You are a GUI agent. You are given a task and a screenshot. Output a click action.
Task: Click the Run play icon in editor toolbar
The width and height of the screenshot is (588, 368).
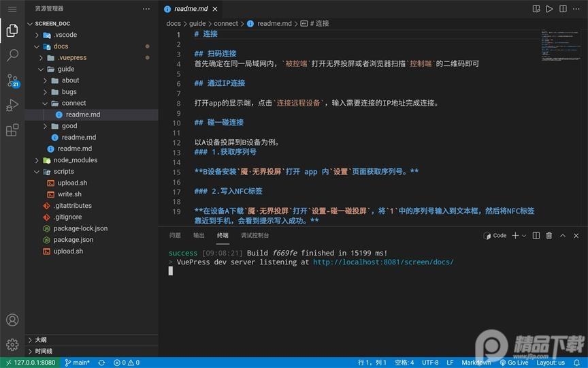(x=549, y=9)
